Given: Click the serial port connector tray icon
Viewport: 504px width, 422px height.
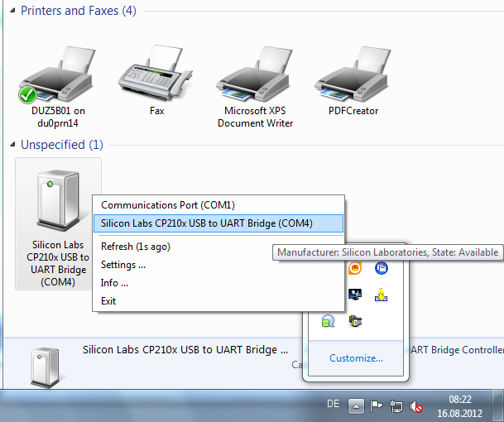Looking at the screenshot, I should point(355,321).
